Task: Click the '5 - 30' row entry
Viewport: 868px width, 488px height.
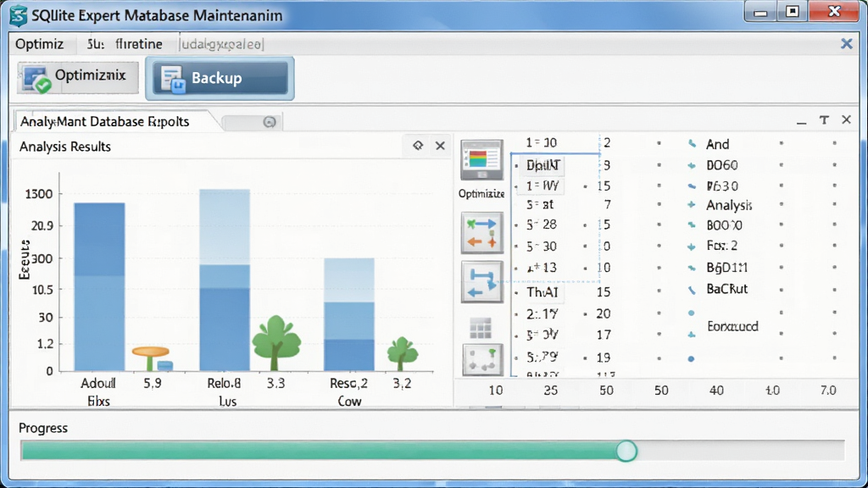Action: point(542,247)
